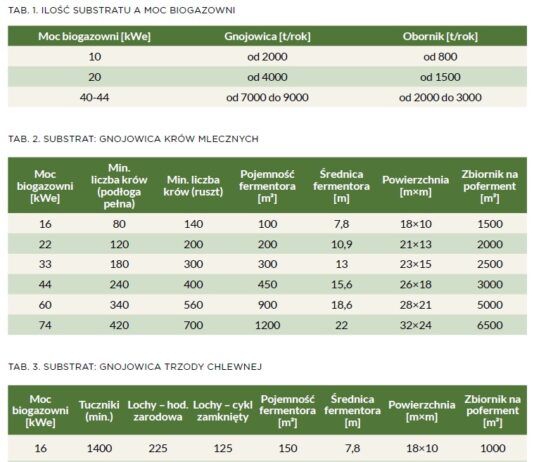
Task: Click the 'Gnojowica [t/rok]' column header
Action: click(x=267, y=36)
